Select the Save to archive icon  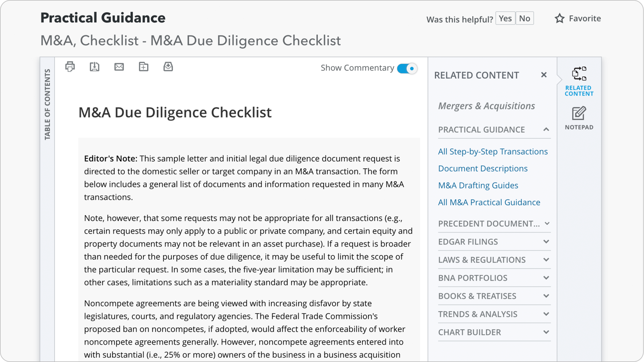tap(168, 67)
